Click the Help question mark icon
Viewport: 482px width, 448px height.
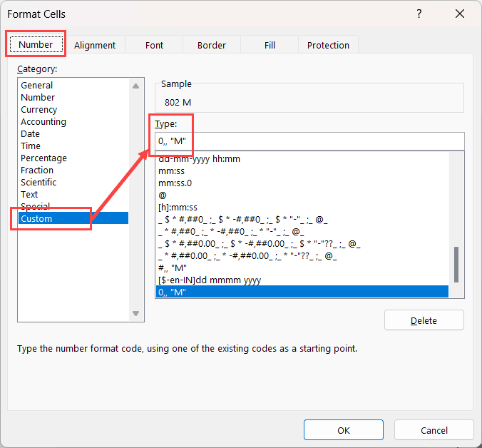click(419, 14)
